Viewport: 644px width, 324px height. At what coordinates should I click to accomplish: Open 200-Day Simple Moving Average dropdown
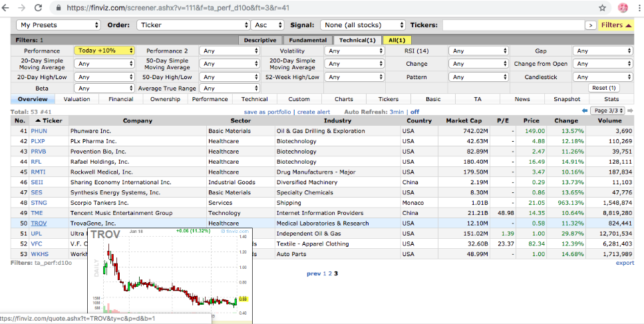tap(355, 64)
